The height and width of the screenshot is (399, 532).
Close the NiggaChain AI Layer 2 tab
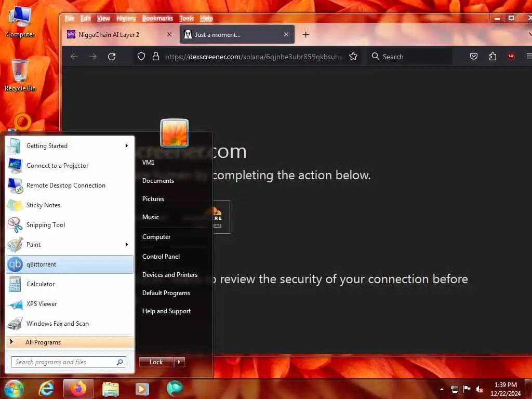tap(169, 35)
